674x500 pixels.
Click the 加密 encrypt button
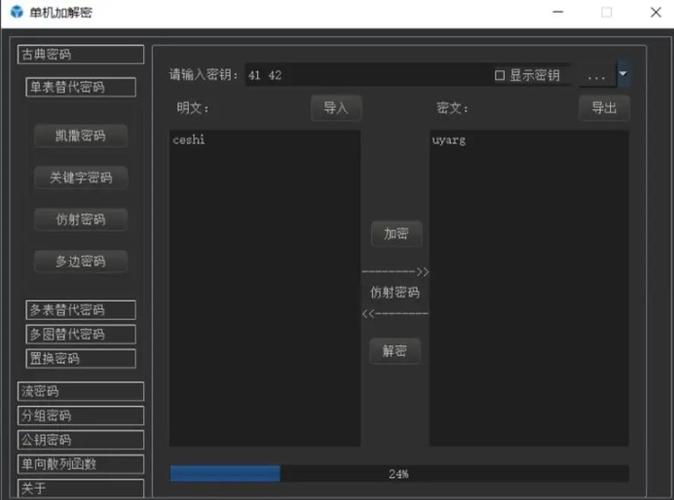[396, 233]
